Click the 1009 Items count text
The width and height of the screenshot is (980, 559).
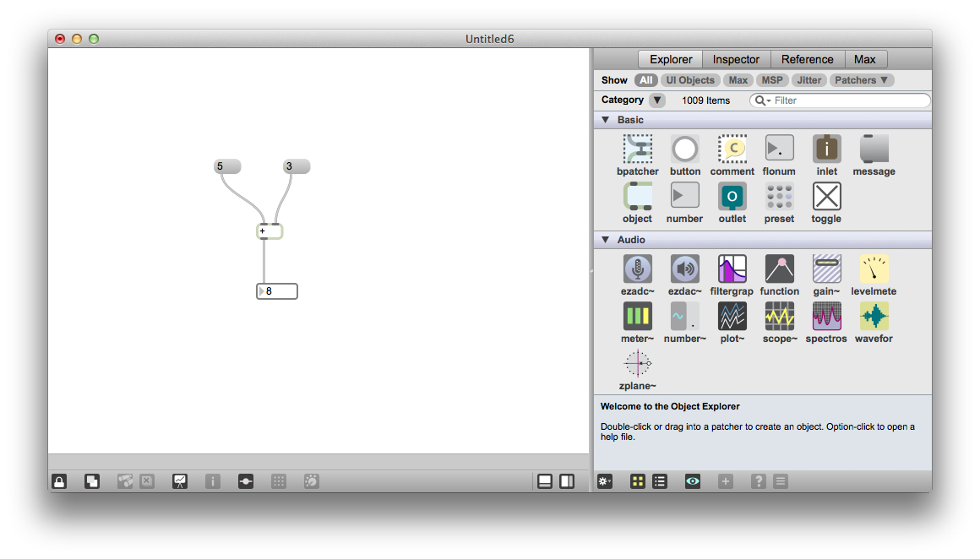705,100
